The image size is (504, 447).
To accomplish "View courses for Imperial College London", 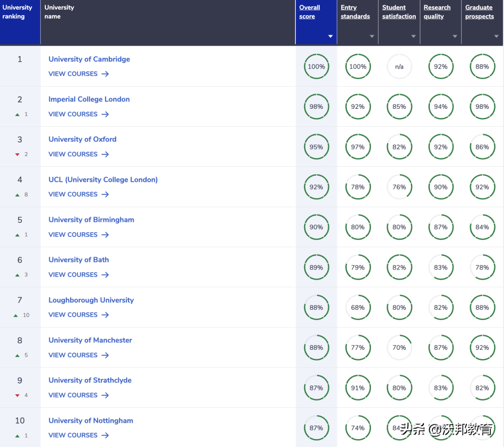I will click(x=78, y=114).
